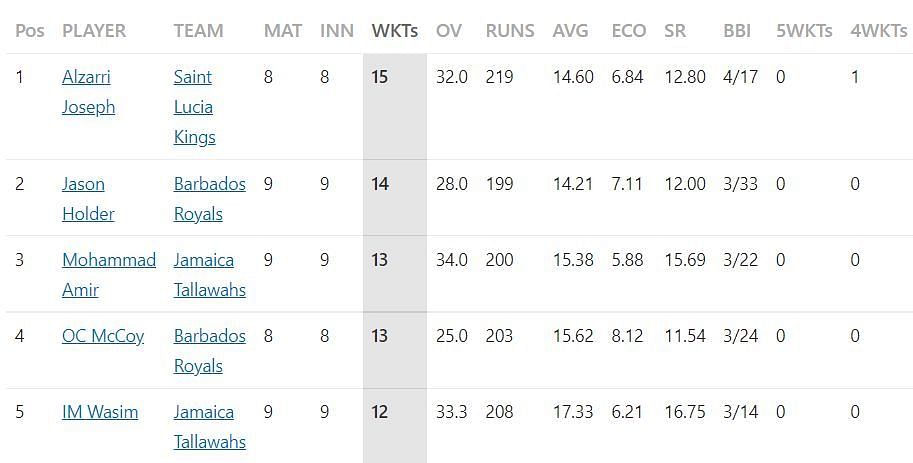Click the TEAM column header
The height and width of the screenshot is (463, 913).
(x=198, y=31)
